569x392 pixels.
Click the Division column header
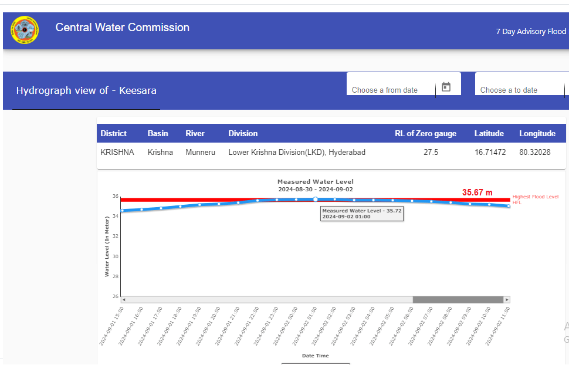tap(243, 133)
